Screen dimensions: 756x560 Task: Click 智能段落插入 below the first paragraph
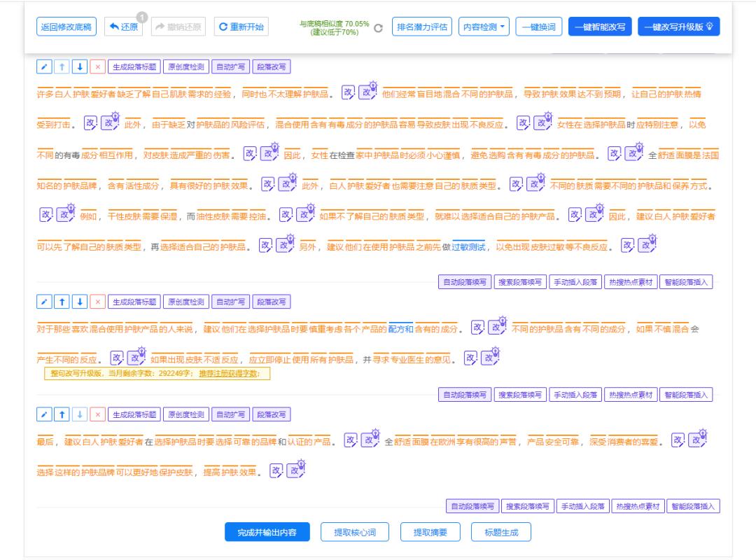686,281
